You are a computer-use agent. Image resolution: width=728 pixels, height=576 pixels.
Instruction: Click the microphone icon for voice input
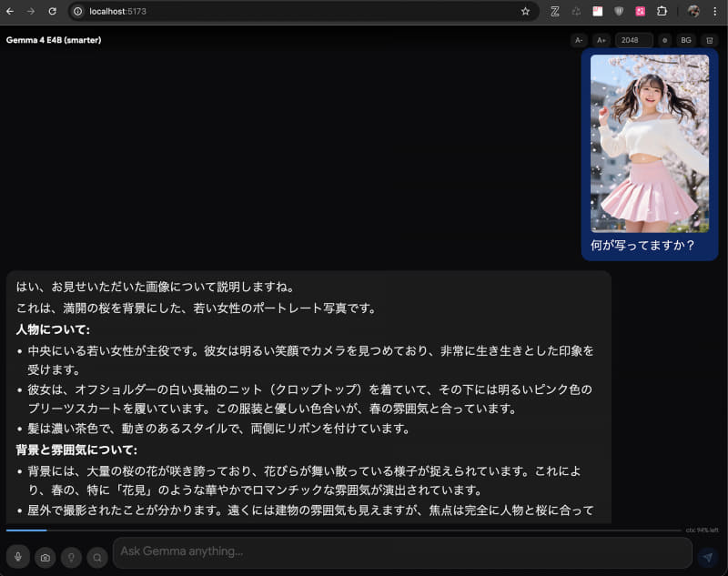click(x=16, y=557)
